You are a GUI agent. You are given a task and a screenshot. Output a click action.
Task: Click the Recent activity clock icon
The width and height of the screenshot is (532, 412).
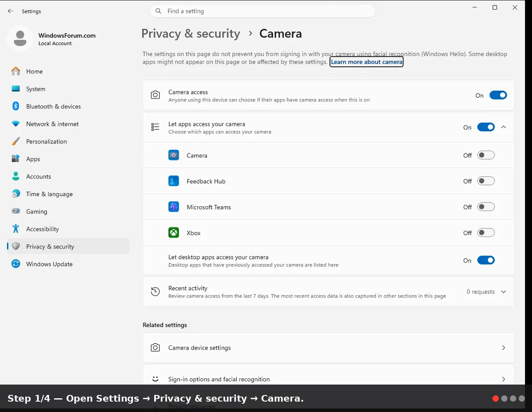[x=155, y=292]
